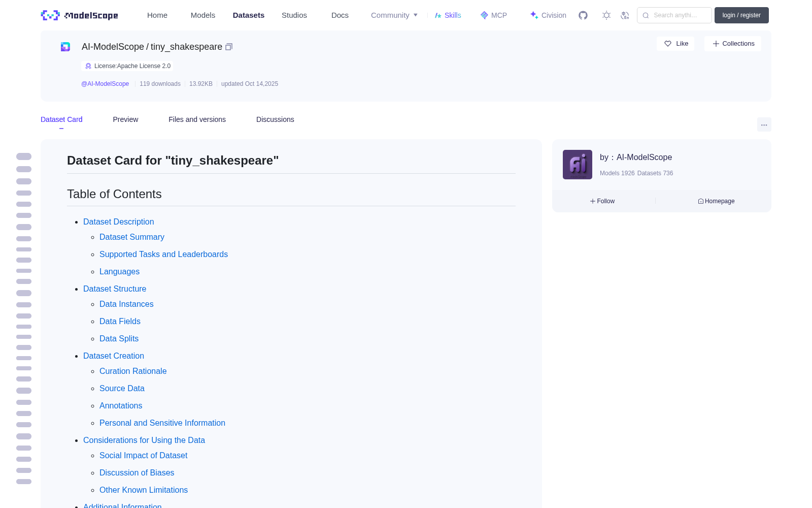Jump to Supported Tasks and Leaderboards

(x=163, y=254)
